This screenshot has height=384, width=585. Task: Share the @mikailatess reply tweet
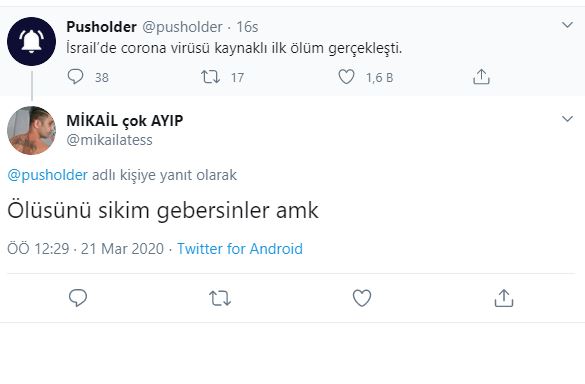coord(504,298)
